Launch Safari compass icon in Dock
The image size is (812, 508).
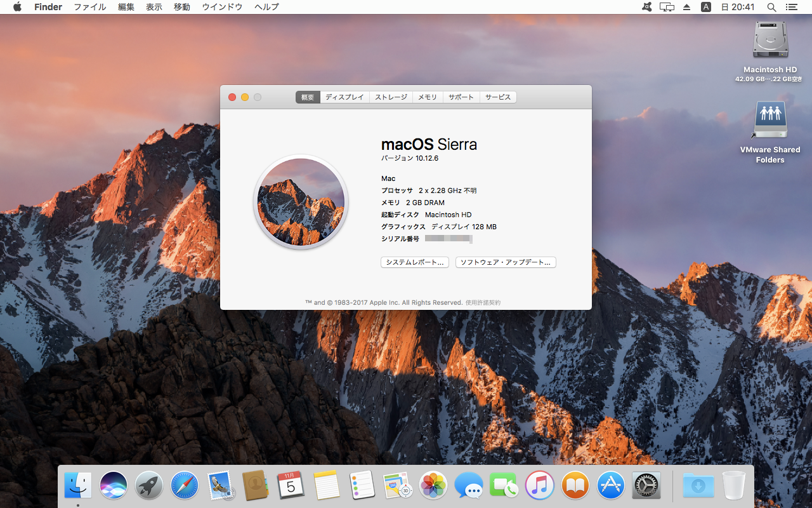coord(185,486)
